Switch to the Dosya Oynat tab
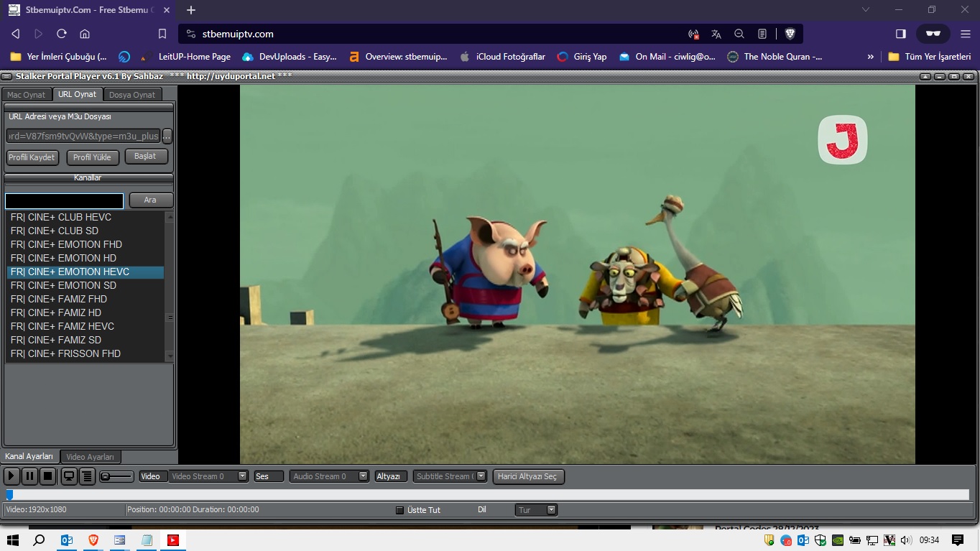The height and width of the screenshot is (551, 980). (x=132, y=95)
